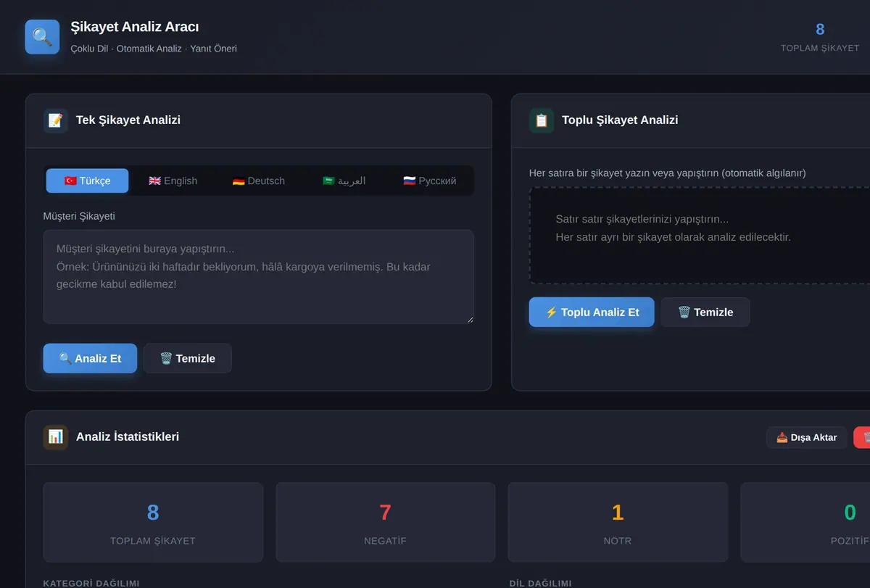Switch to the English language tab
Viewport: 870px width, 588px height.
173,181
